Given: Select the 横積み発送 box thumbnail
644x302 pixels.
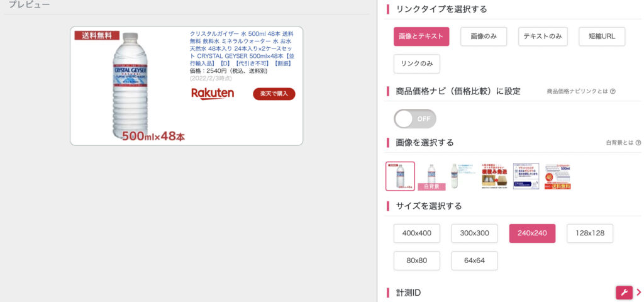Looking at the screenshot, I should coord(494,176).
